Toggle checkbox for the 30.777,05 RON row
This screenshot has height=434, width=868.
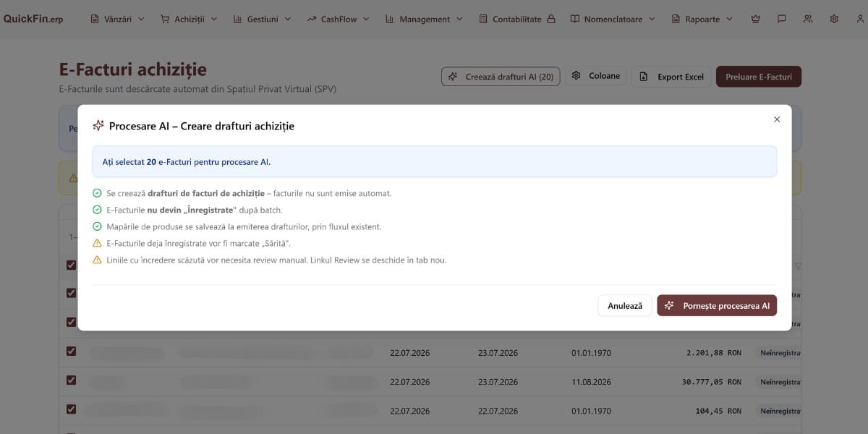click(71, 380)
